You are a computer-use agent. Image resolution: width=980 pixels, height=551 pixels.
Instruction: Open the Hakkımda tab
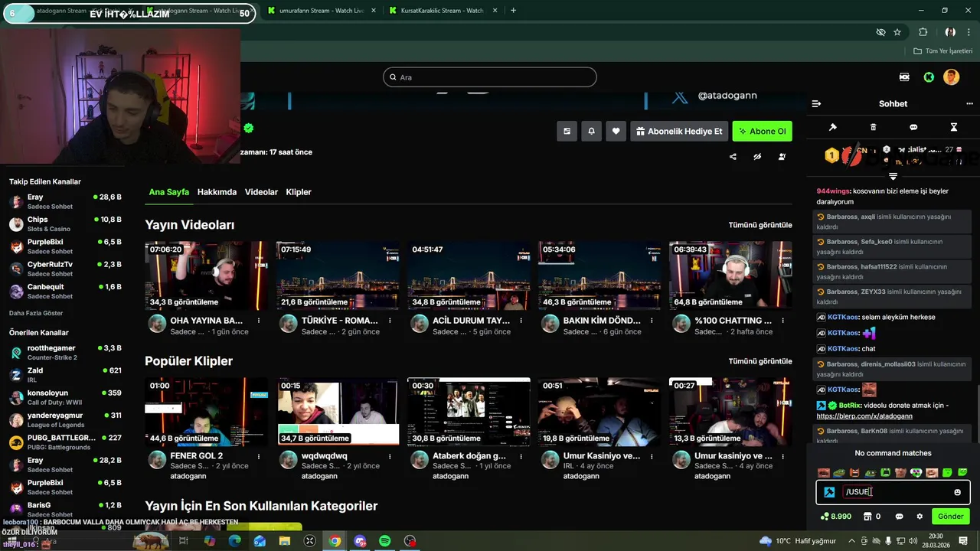pyautogui.click(x=217, y=192)
